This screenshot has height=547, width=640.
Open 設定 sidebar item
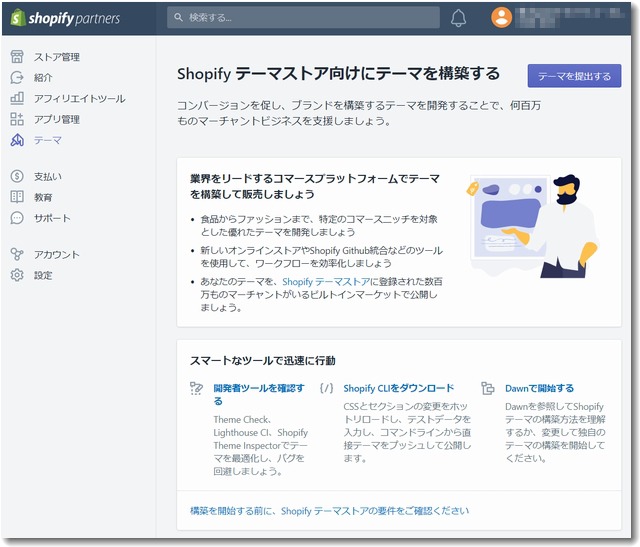[x=43, y=275]
